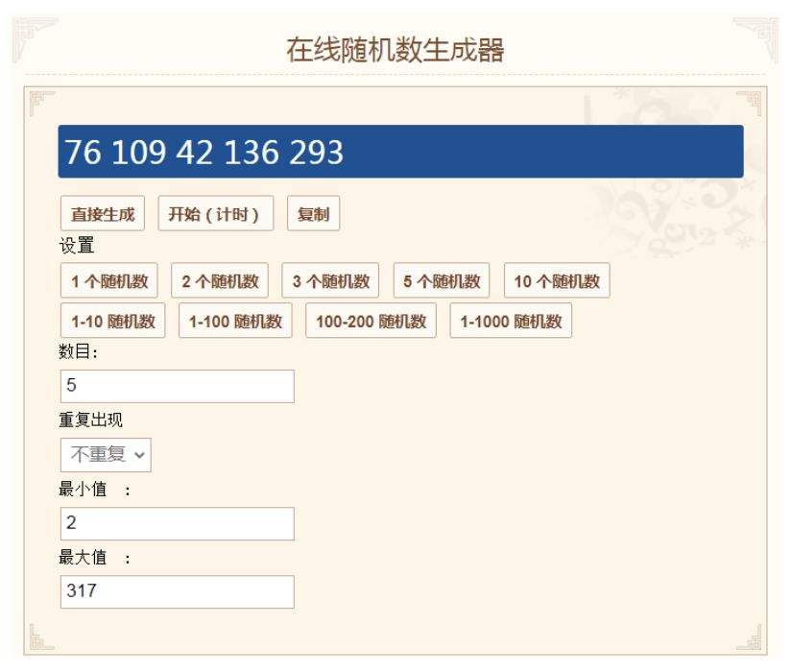This screenshot has width=791, height=672.
Task: Click the 直接生成 button
Action: 103,213
